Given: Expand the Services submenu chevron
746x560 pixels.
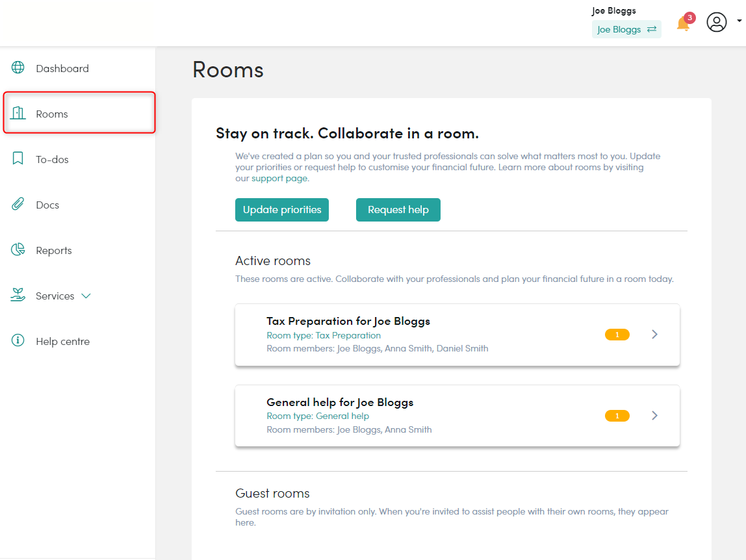Looking at the screenshot, I should coord(86,296).
